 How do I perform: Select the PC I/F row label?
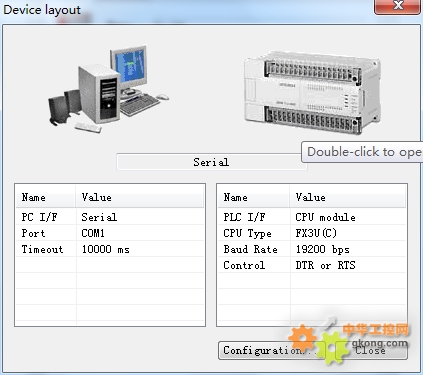(39, 217)
